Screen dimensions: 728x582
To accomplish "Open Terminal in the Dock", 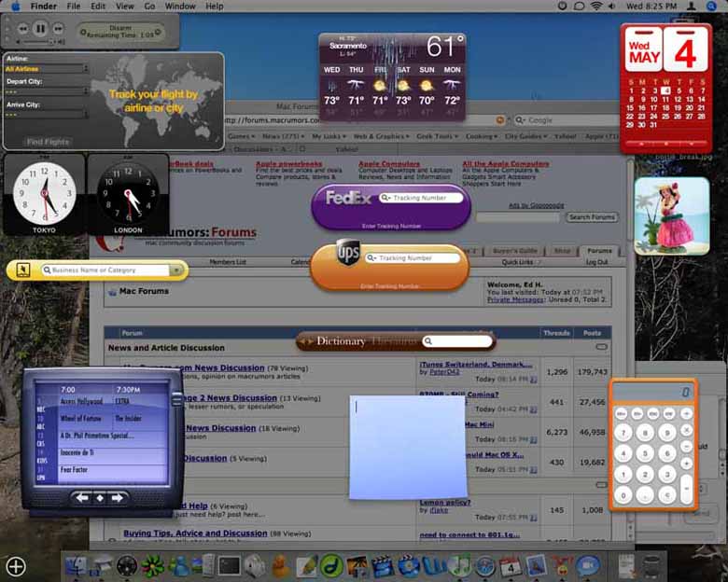I will click(230, 566).
